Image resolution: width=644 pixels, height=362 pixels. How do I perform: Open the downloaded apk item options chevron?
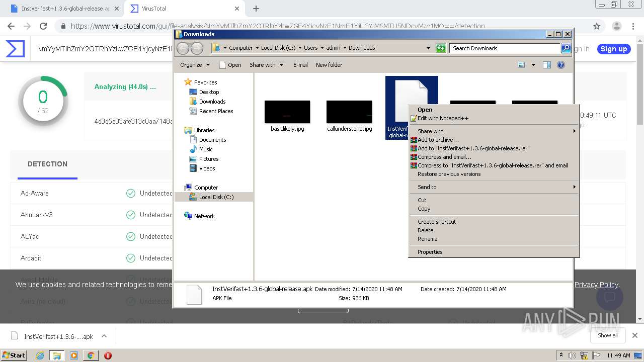coord(104,336)
